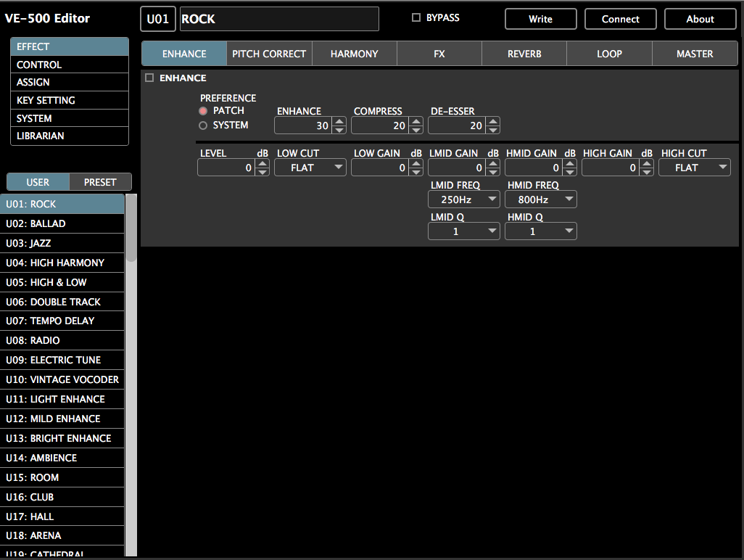Open the LMID Q dropdown
The image size is (744, 560).
[464, 231]
